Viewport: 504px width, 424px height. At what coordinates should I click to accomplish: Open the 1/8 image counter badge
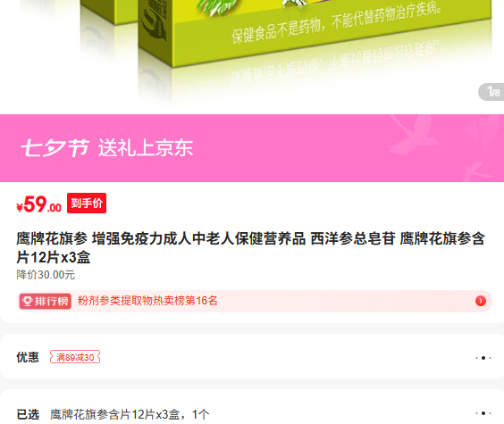[492, 92]
